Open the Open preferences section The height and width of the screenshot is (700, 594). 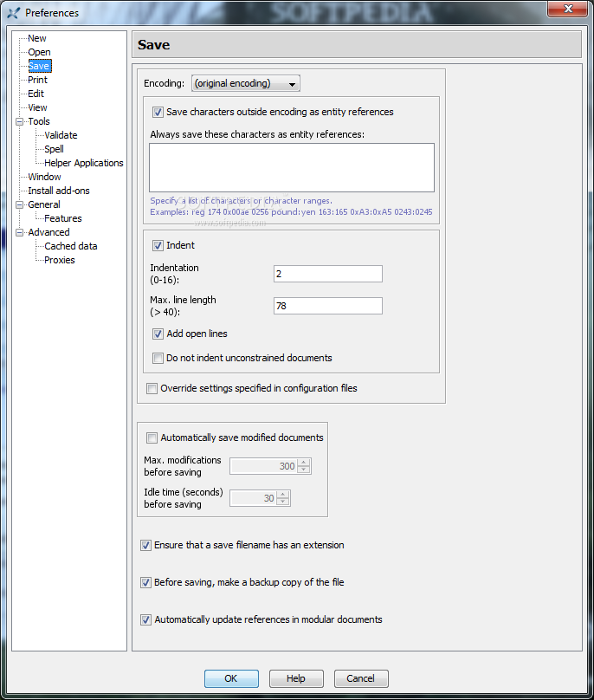click(39, 52)
